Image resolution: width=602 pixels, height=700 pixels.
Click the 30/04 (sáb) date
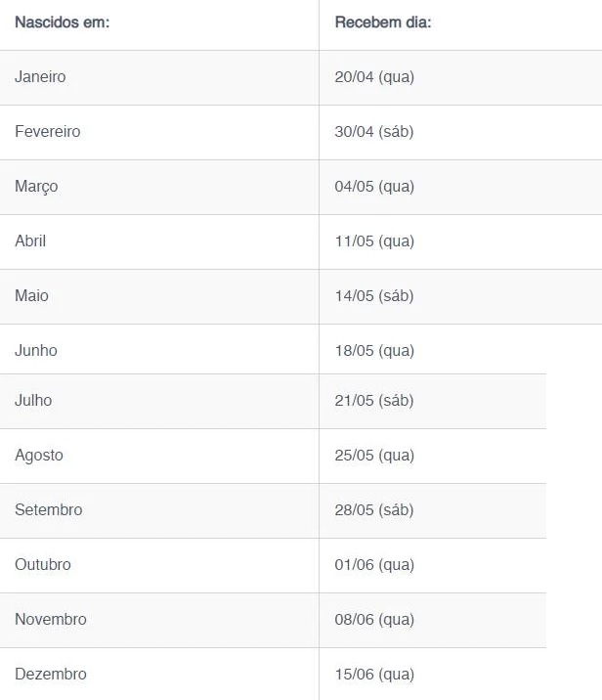point(374,131)
